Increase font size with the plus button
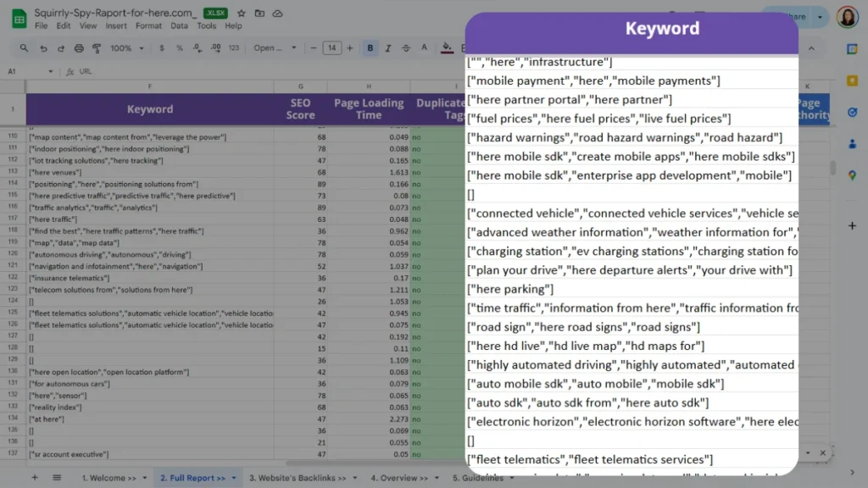The width and height of the screenshot is (868, 488). click(349, 48)
